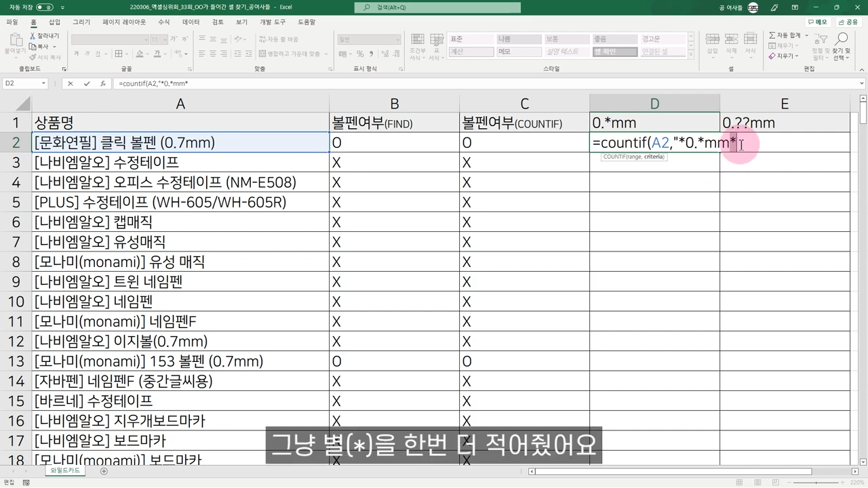Expand the cell styles gallery
The image size is (868, 488).
(692, 54)
